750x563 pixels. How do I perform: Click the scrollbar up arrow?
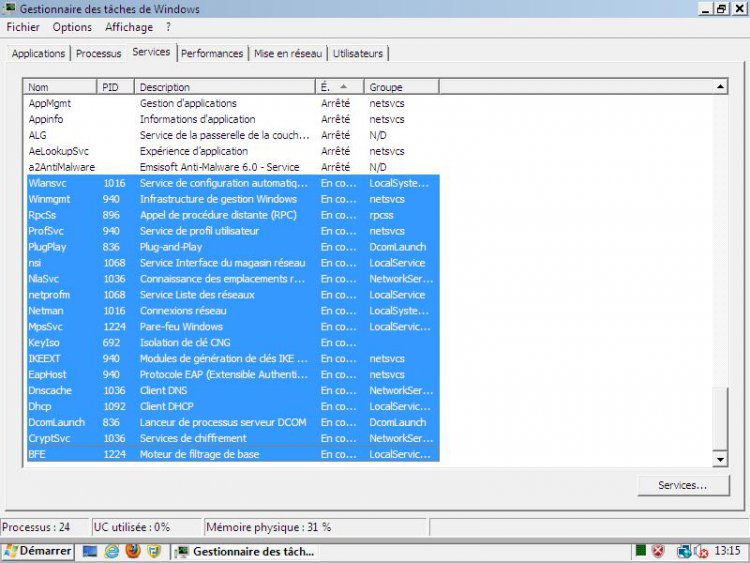[720, 87]
